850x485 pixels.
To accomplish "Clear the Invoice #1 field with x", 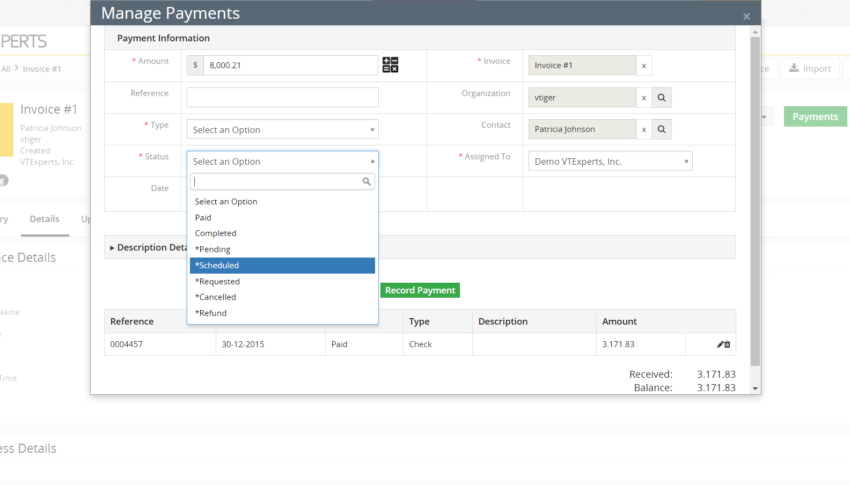I will point(644,66).
